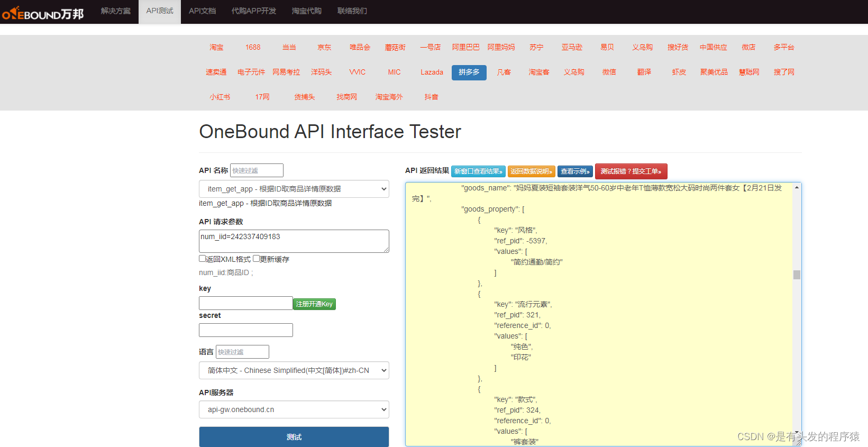868x447 pixels.
Task: Click the 查看示例 button
Action: (575, 171)
